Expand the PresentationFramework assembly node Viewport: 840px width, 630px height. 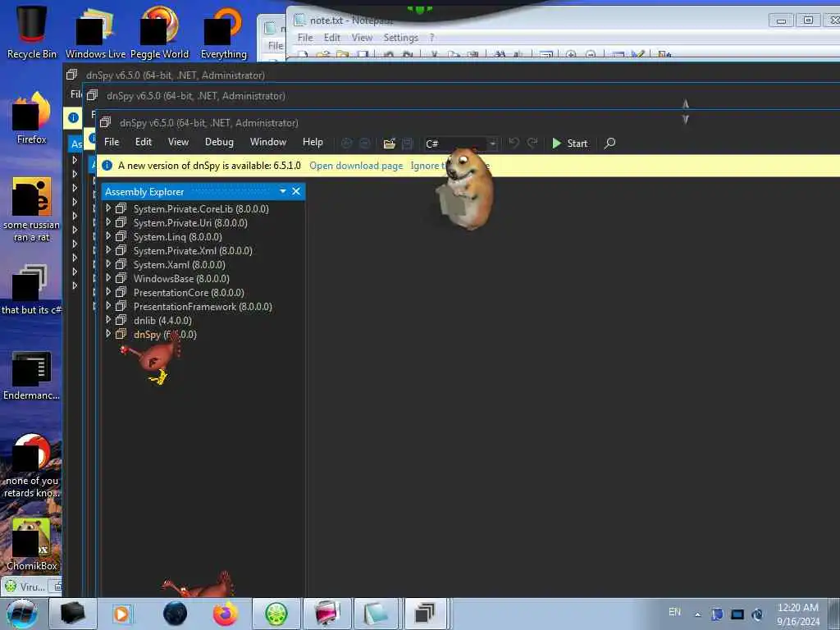(108, 305)
